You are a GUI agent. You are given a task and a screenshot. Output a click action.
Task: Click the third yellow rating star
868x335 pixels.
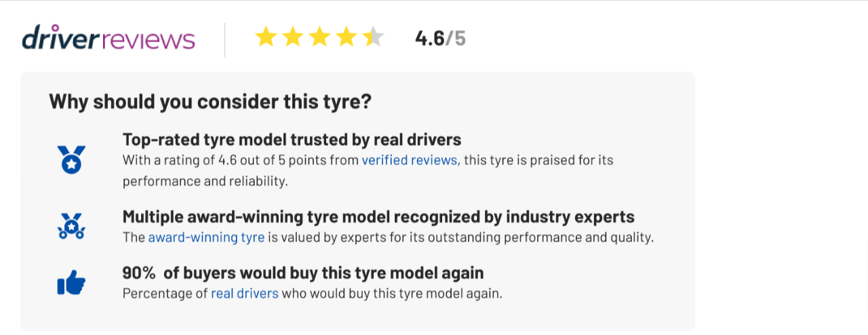319,38
